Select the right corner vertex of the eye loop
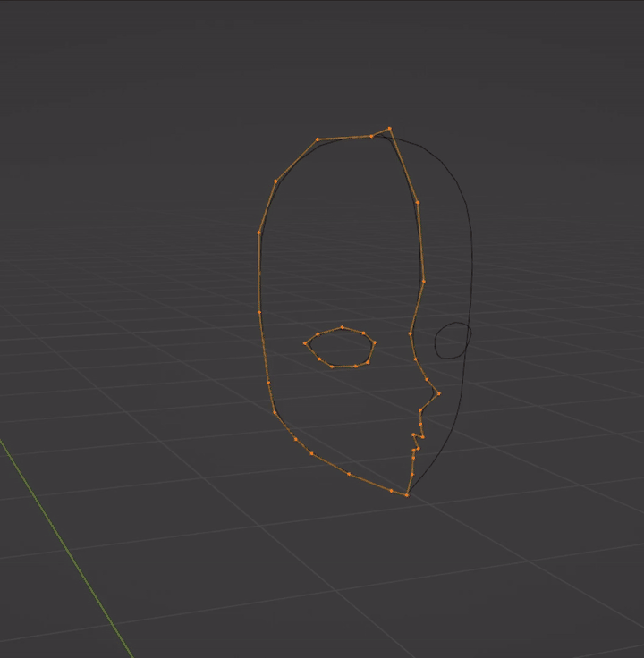644x658 pixels. click(375, 342)
